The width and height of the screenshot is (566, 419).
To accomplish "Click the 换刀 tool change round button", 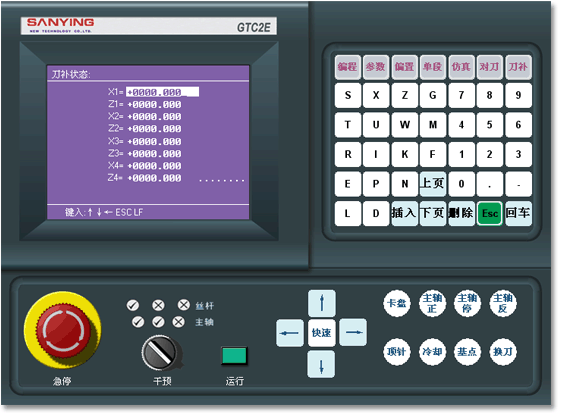I will (503, 352).
